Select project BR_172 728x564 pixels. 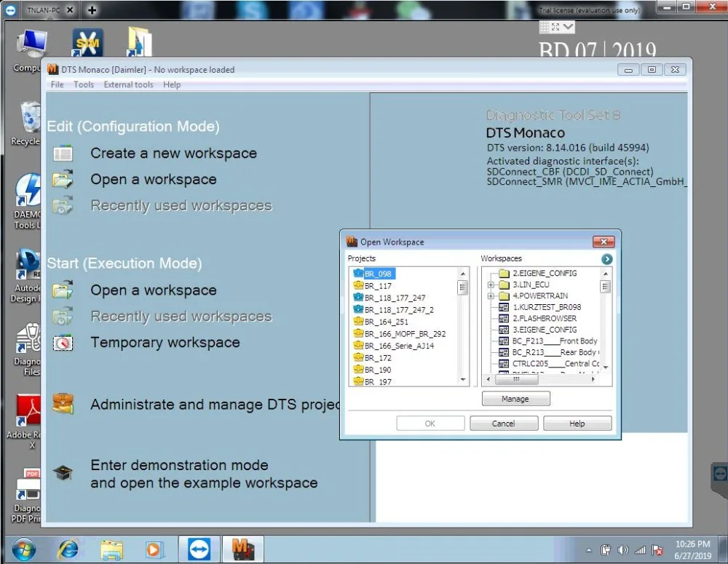[x=378, y=358]
